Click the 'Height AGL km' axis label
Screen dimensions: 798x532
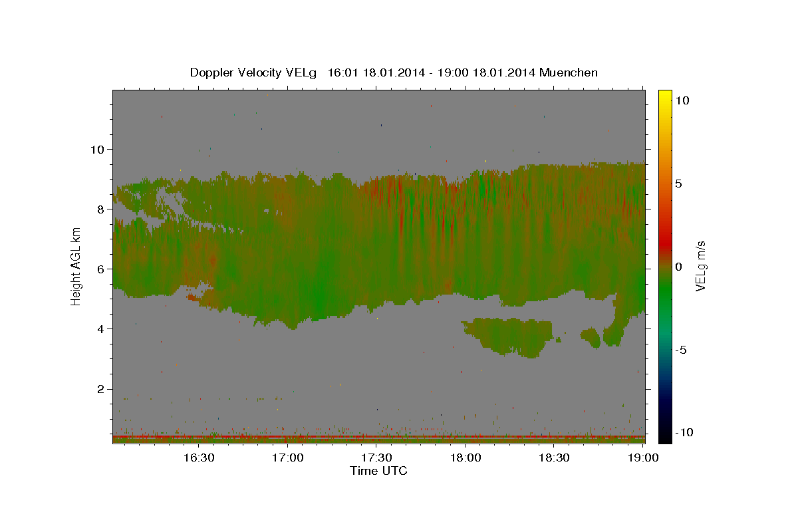pos(76,267)
